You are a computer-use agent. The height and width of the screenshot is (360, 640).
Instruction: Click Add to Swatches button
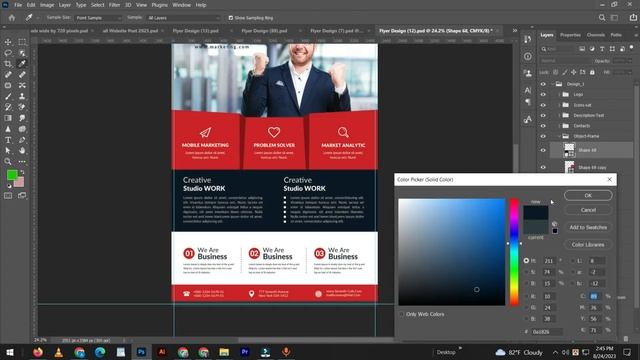588,227
